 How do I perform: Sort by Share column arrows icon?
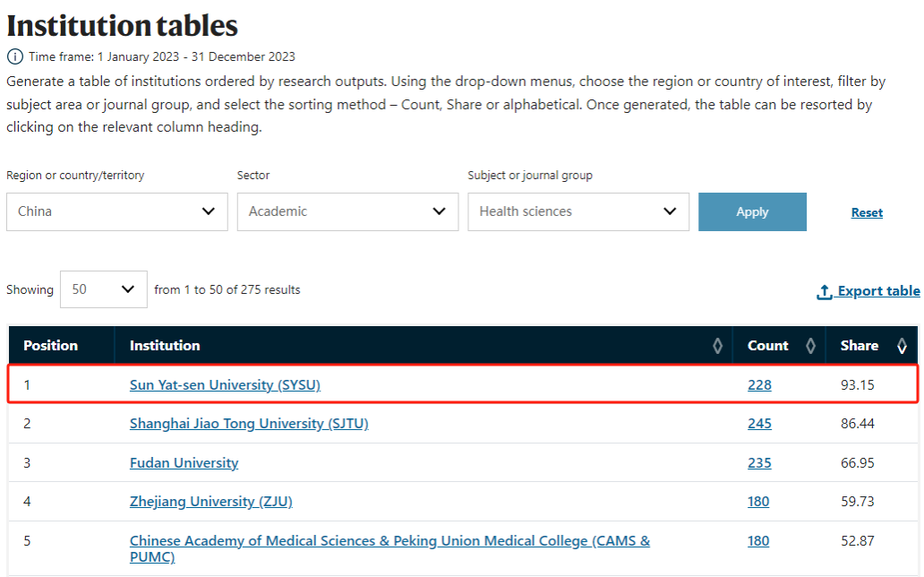coord(902,346)
